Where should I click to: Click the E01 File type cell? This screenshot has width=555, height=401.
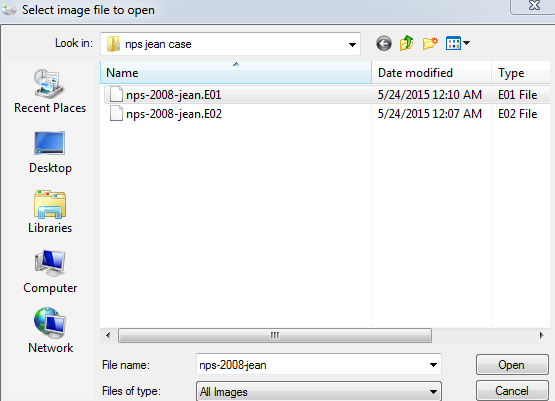(x=517, y=95)
